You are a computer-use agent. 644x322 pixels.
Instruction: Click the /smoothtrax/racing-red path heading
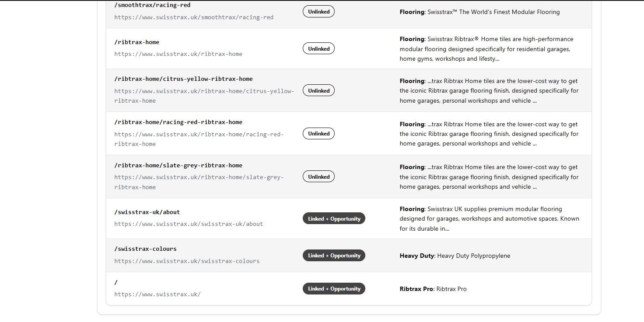tap(152, 5)
